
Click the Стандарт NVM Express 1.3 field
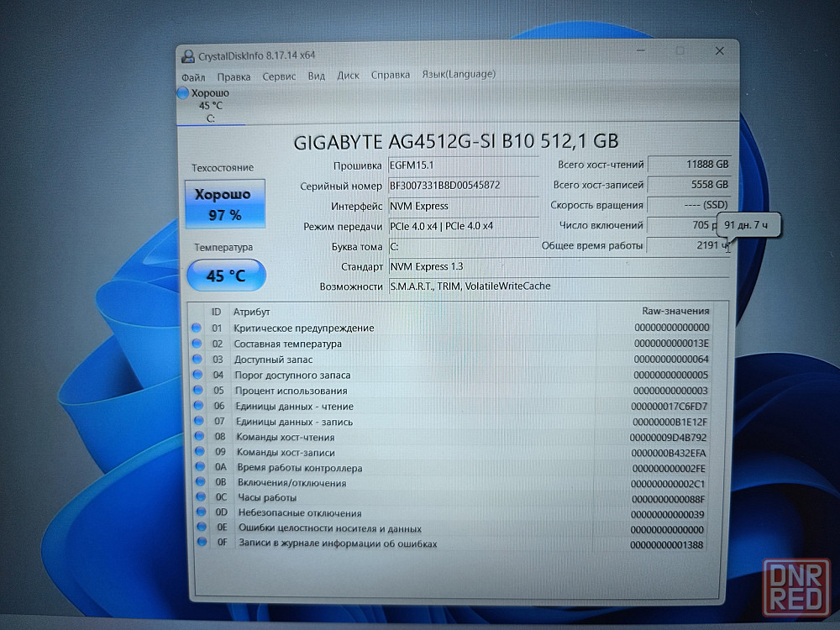pyautogui.click(x=559, y=266)
